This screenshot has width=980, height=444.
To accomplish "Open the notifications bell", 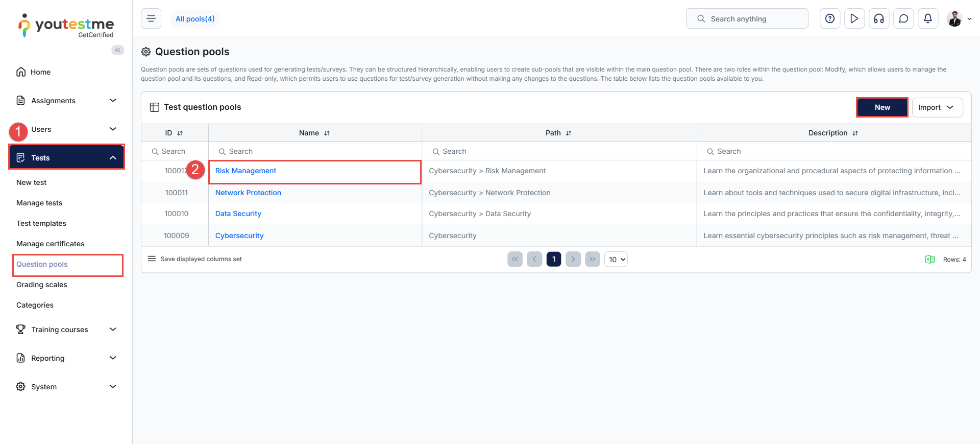I will pyautogui.click(x=928, y=19).
